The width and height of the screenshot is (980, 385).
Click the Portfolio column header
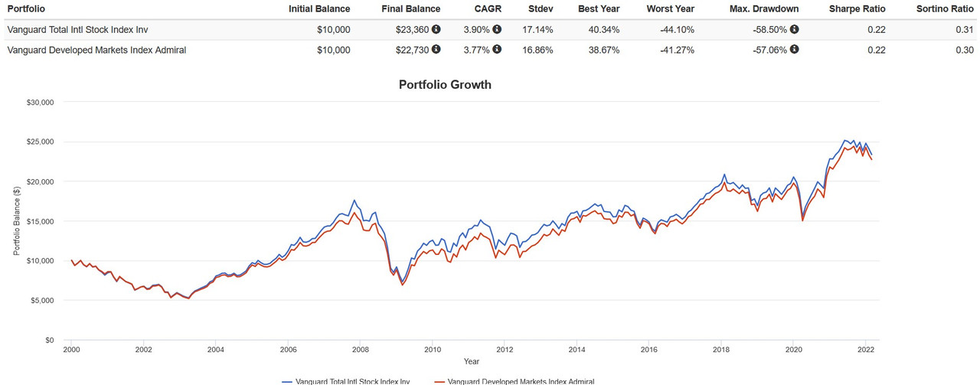[x=26, y=9]
